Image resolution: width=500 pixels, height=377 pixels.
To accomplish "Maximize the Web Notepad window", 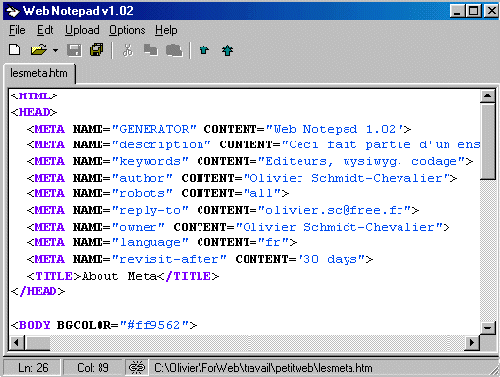I will point(473,11).
